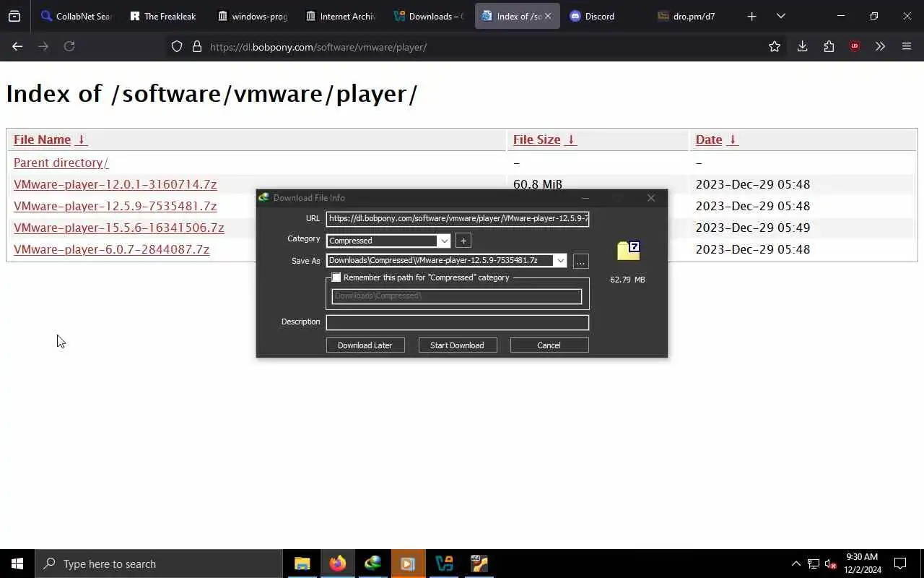
Task: Open the Category dropdown showing Compressed
Action: (388, 241)
